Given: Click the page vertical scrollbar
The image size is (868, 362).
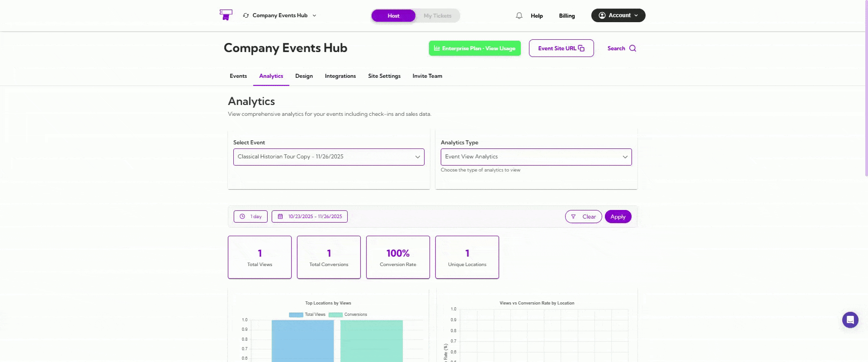Looking at the screenshot, I should 866,88.
